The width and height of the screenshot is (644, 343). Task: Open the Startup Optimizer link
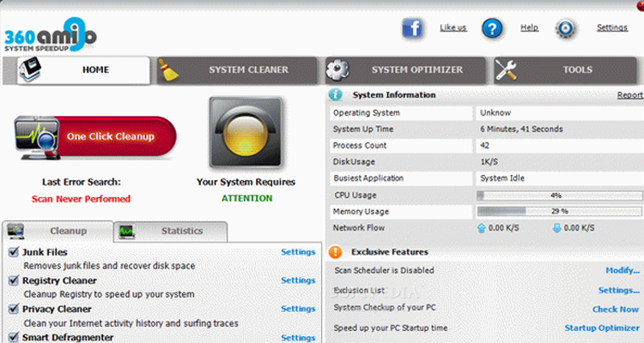(x=602, y=328)
